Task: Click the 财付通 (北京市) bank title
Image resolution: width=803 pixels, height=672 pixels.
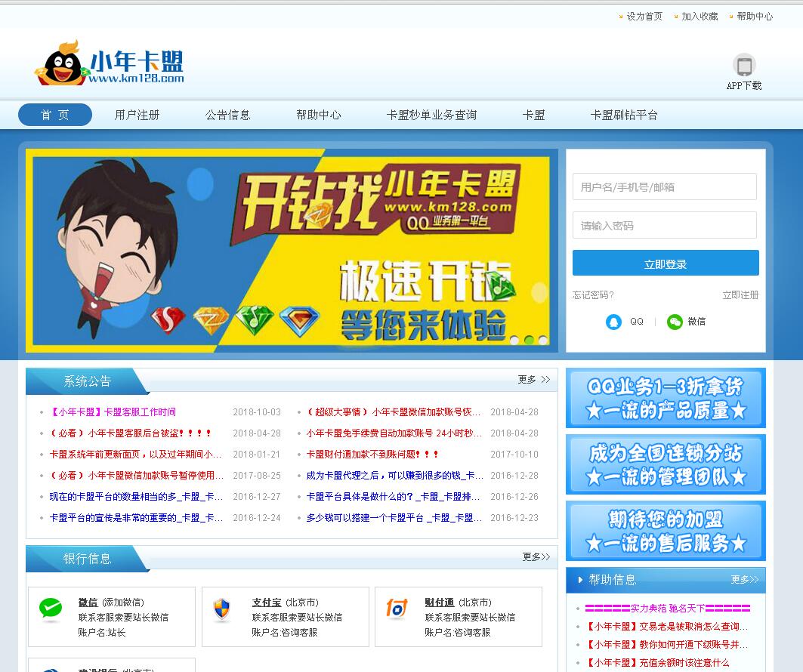Action: (459, 603)
